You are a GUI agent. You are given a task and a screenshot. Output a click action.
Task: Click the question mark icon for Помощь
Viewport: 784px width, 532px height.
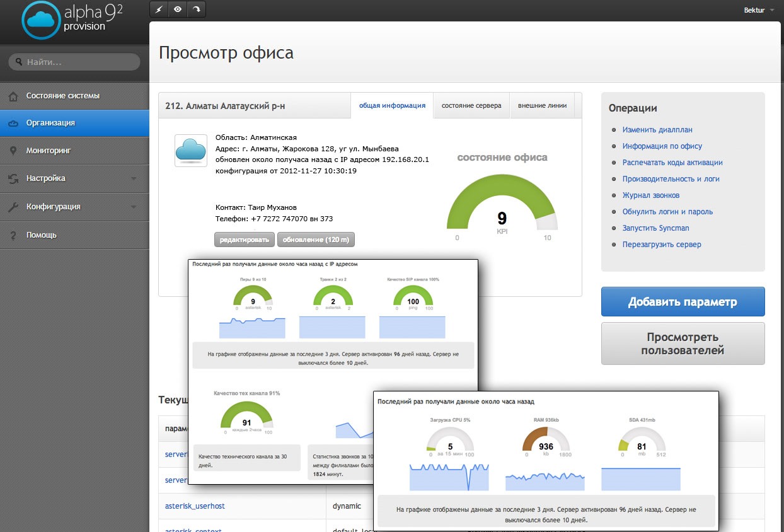13,235
